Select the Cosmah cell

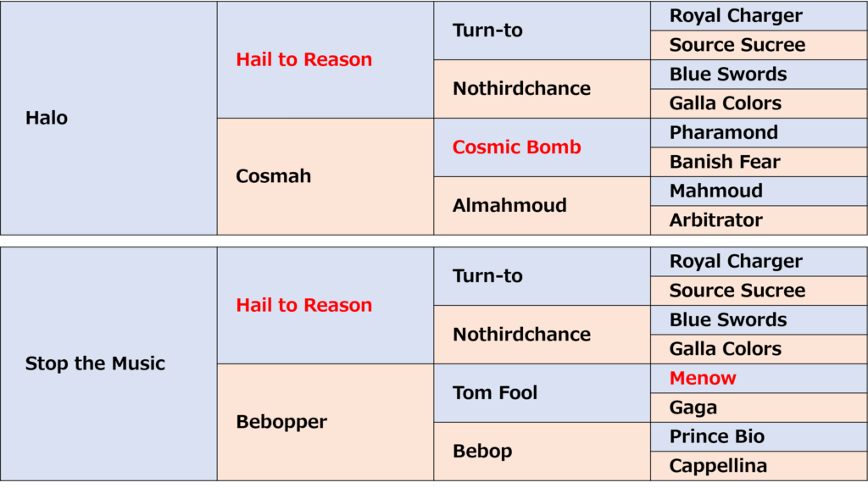[x=325, y=176]
